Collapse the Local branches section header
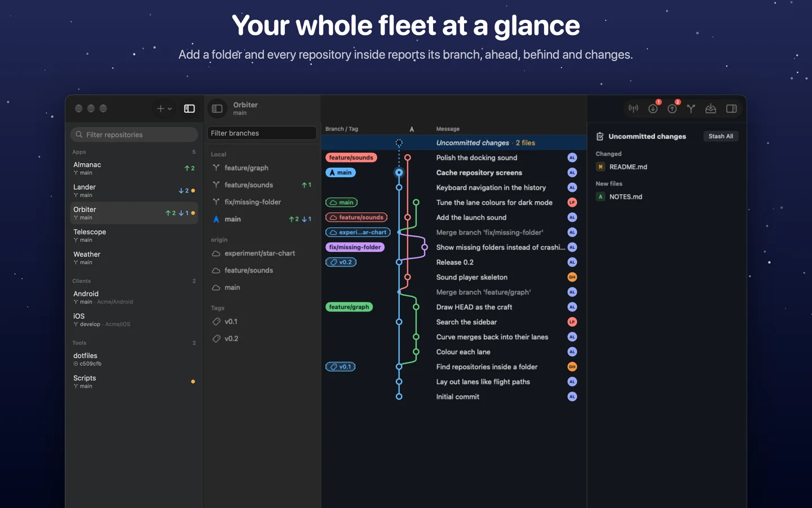The height and width of the screenshot is (508, 812). click(x=218, y=154)
